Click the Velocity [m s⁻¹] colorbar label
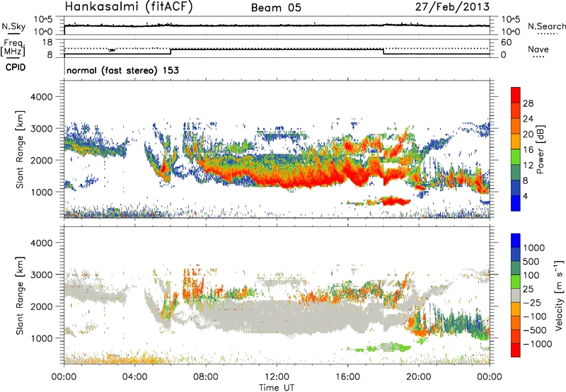The image size is (566, 392). [x=559, y=295]
